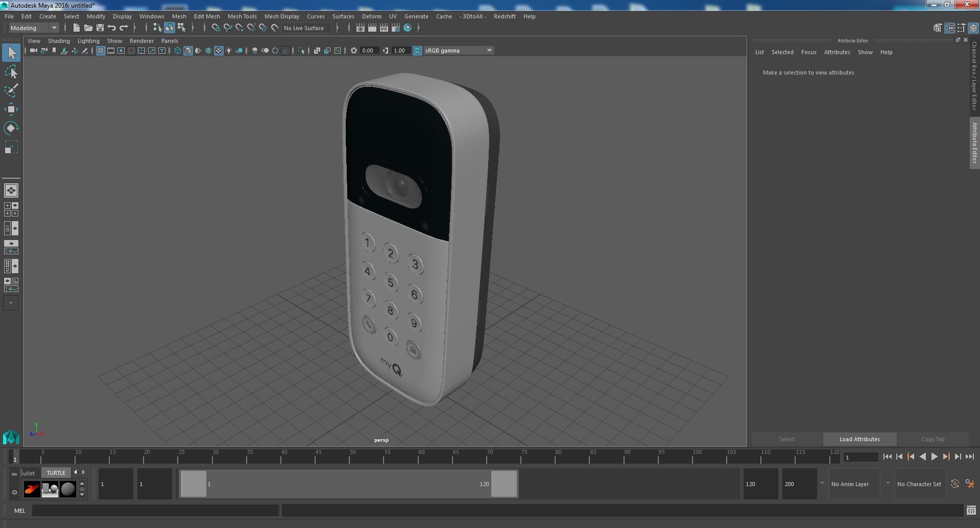The width and height of the screenshot is (980, 528).
Task: Toggle Snap to grids magnet icon
Action: [x=216, y=28]
